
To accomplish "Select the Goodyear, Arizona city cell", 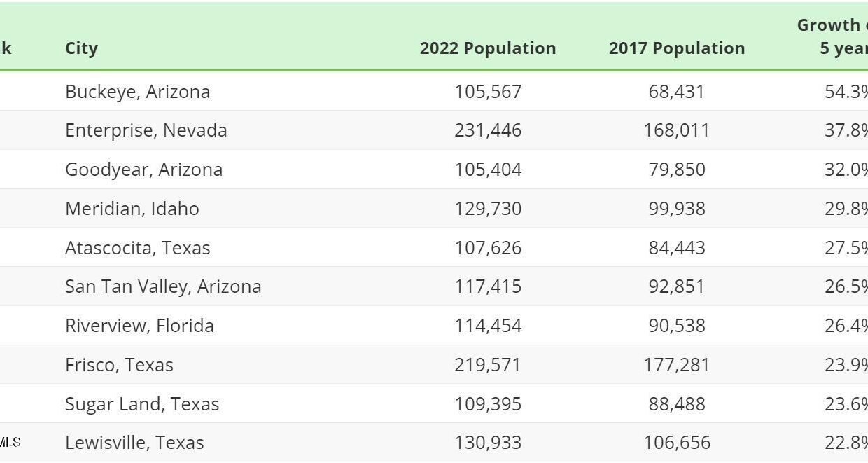I will pyautogui.click(x=143, y=170).
